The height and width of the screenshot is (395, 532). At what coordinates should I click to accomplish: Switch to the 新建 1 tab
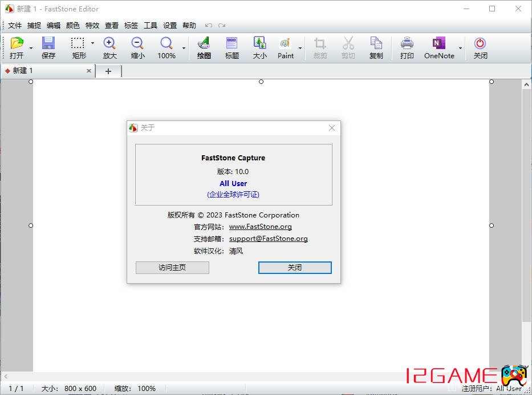tap(47, 71)
